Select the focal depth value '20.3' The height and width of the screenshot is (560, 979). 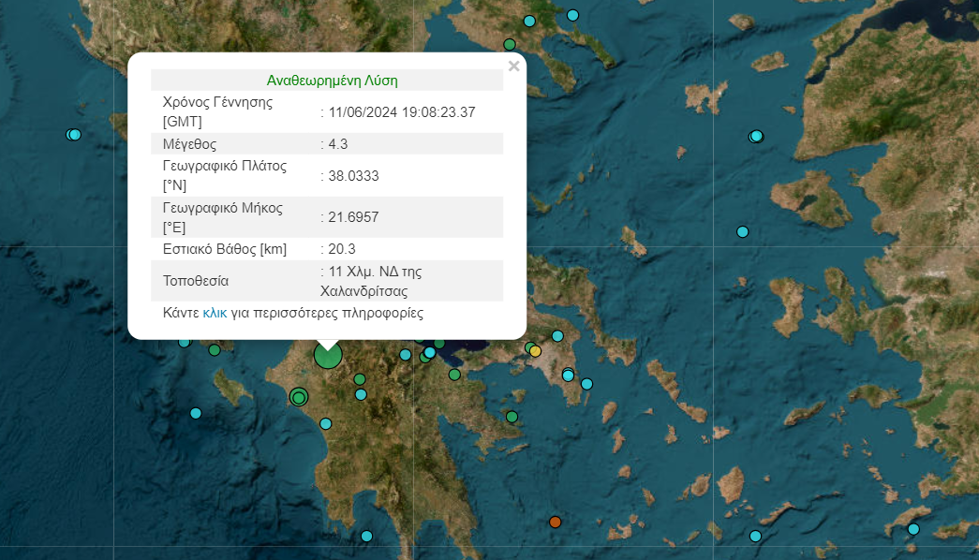pyautogui.click(x=342, y=249)
